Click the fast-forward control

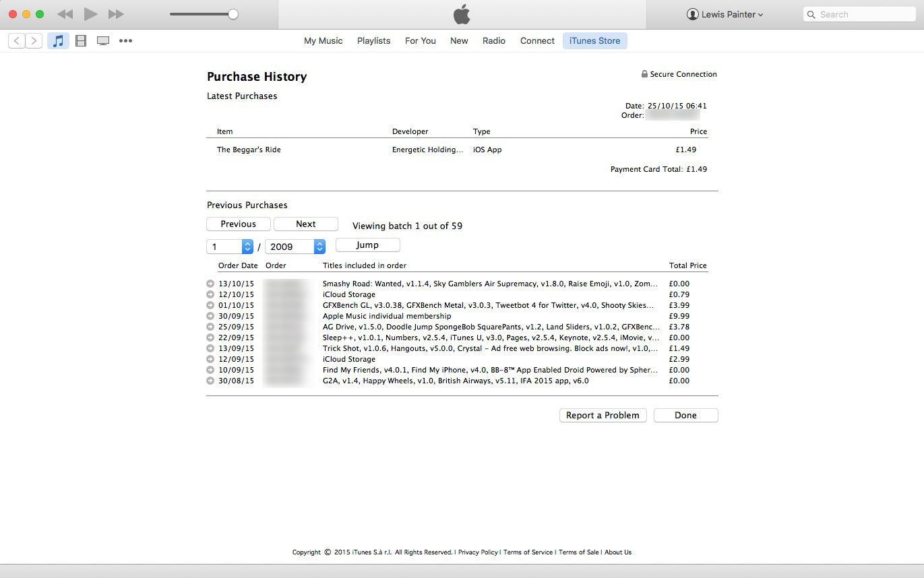pyautogui.click(x=115, y=13)
